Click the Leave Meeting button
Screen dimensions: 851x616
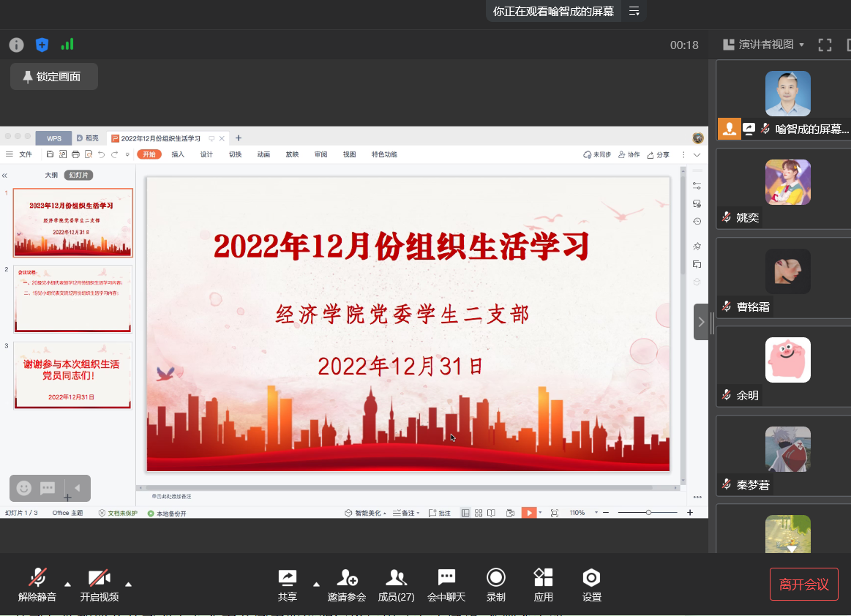(803, 584)
